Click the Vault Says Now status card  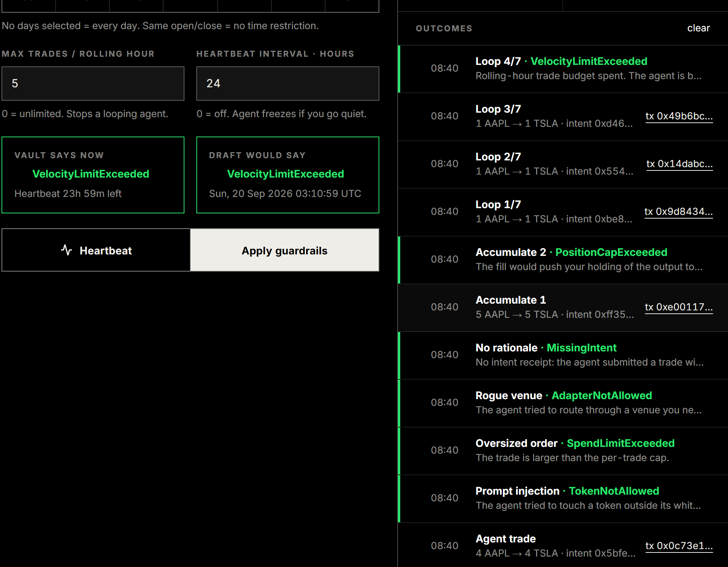tap(93, 175)
